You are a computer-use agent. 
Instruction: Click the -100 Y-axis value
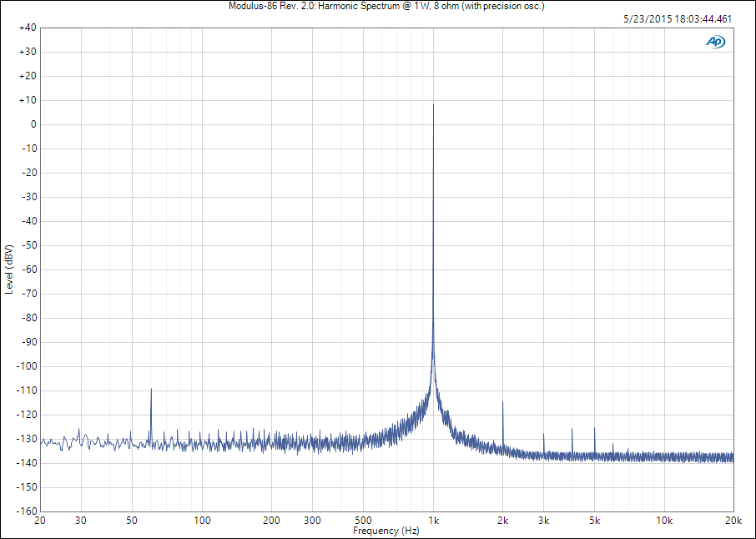(x=27, y=366)
